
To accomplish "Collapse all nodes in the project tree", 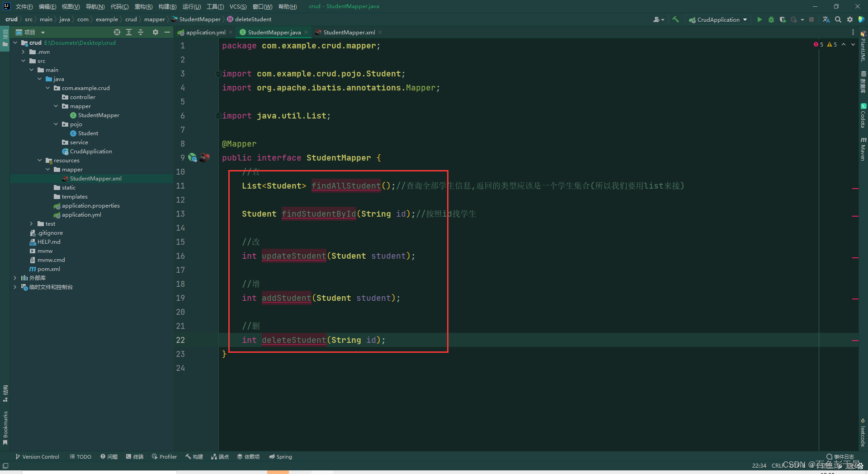I will pos(141,32).
